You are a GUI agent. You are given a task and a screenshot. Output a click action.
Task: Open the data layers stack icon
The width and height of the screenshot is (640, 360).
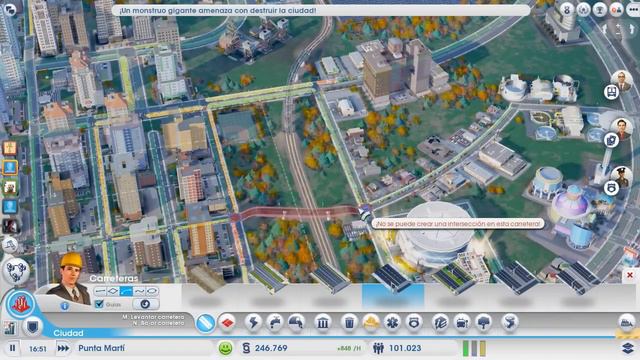628,348
